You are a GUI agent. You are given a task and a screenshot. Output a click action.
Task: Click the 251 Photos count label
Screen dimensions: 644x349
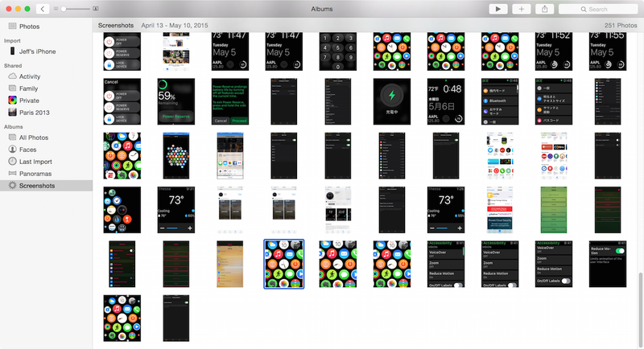click(621, 26)
